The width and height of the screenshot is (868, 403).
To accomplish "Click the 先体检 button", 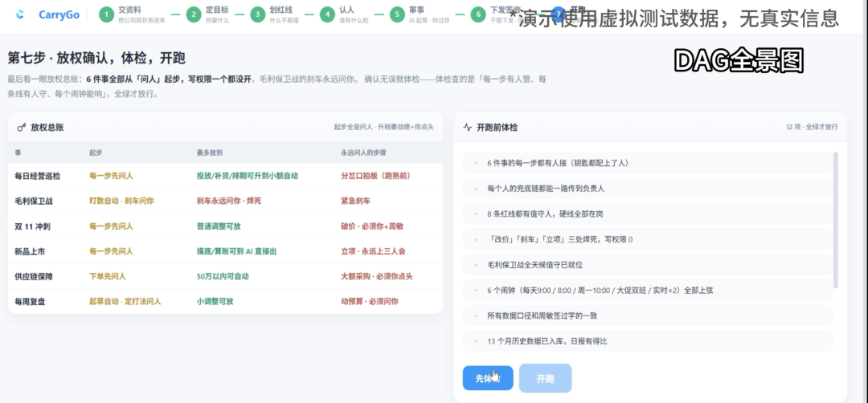I will click(x=488, y=378).
